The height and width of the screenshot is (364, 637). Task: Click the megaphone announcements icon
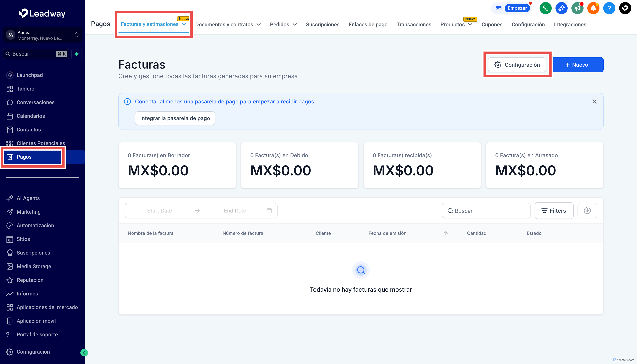coord(577,8)
